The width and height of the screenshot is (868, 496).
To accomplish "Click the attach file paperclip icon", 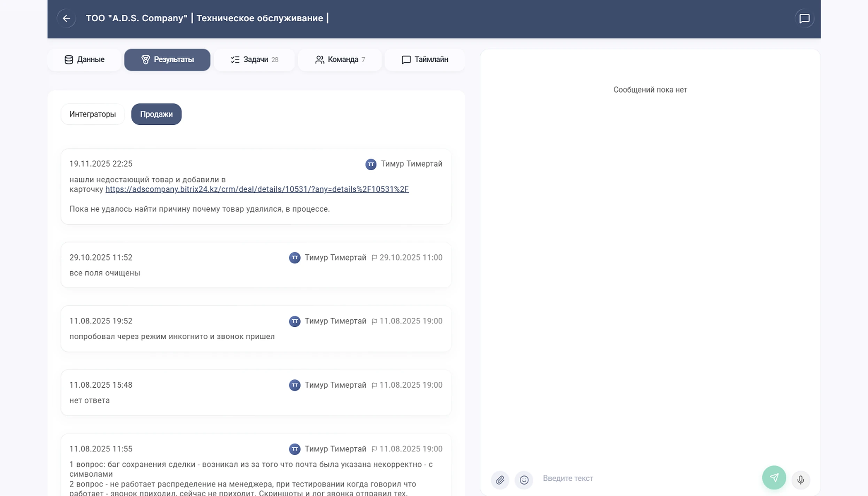I will (500, 480).
